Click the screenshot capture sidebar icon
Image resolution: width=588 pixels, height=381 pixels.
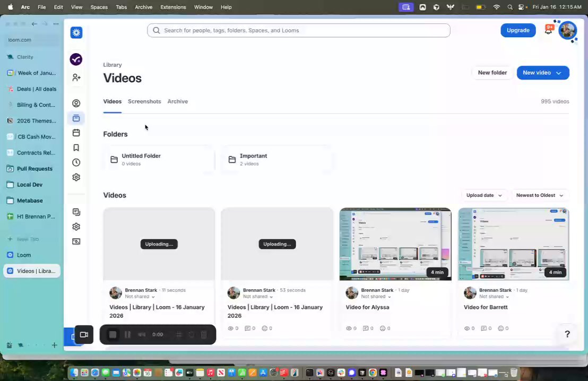pyautogui.click(x=76, y=241)
